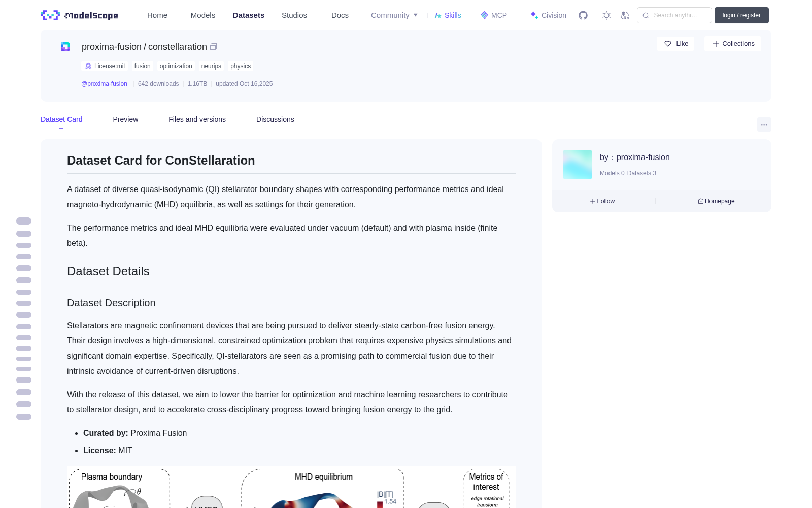Click 'by : proxima-fusion' organization name

click(634, 157)
